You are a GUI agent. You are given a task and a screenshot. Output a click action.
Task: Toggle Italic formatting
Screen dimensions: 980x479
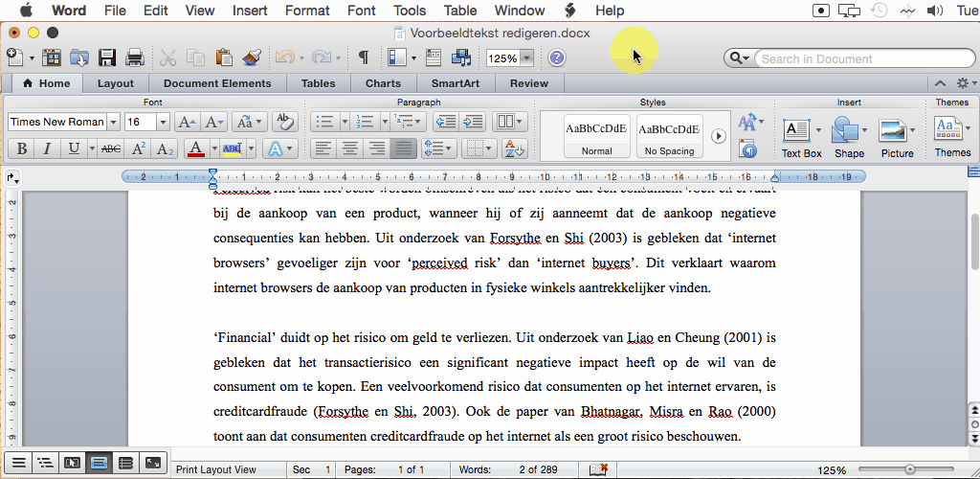(x=46, y=149)
